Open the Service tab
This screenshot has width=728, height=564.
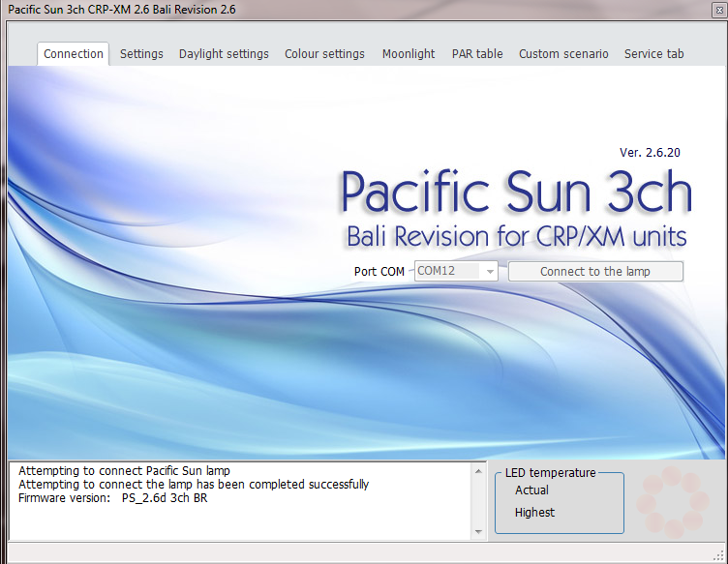653,54
